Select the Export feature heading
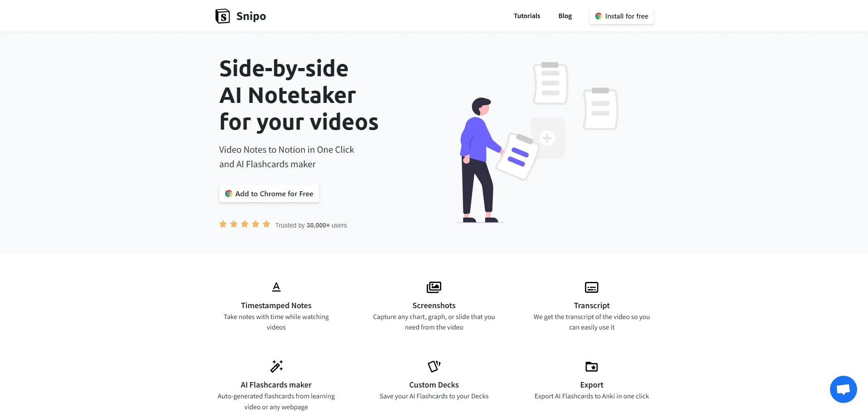 (x=591, y=385)
